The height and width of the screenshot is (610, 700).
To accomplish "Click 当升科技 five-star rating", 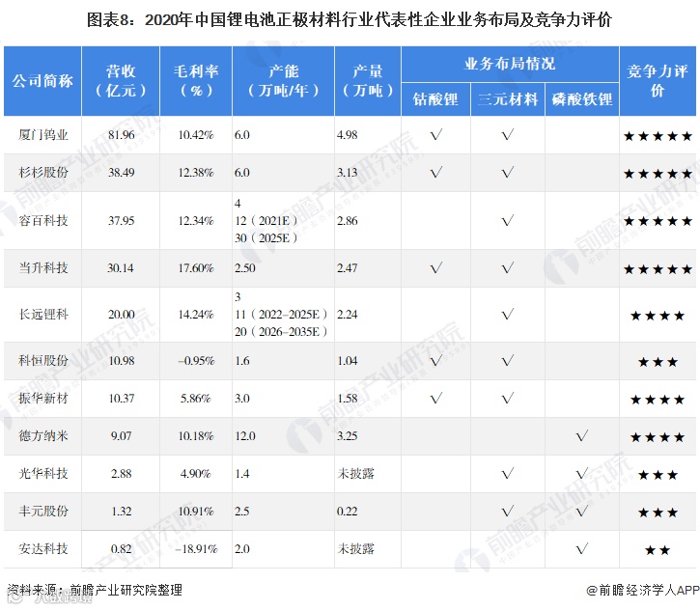I will click(658, 269).
